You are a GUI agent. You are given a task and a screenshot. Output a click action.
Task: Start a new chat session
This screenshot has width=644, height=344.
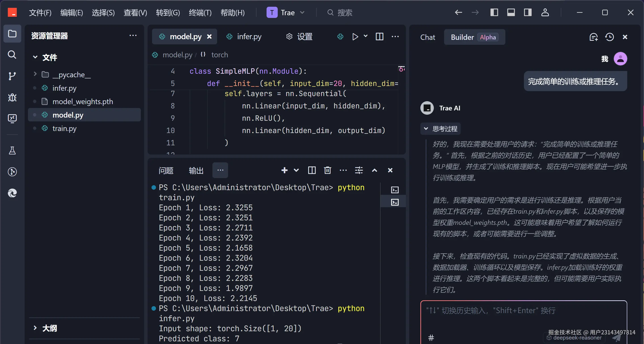click(x=593, y=37)
